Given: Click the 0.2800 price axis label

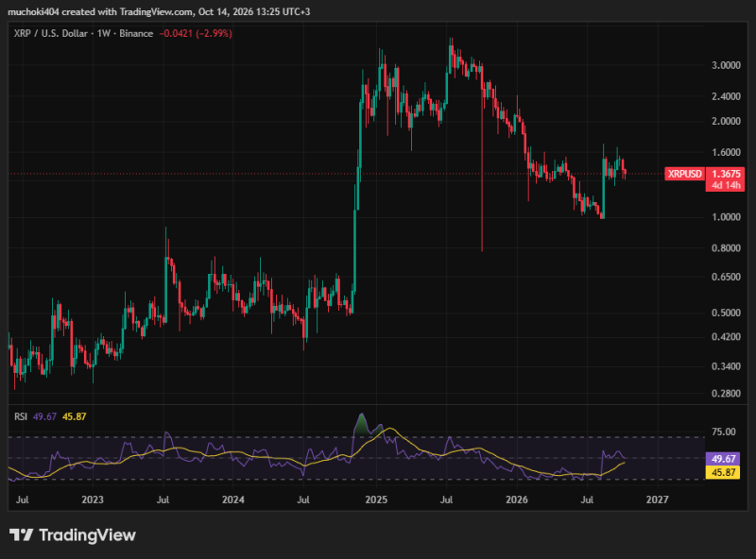Looking at the screenshot, I should tap(726, 394).
